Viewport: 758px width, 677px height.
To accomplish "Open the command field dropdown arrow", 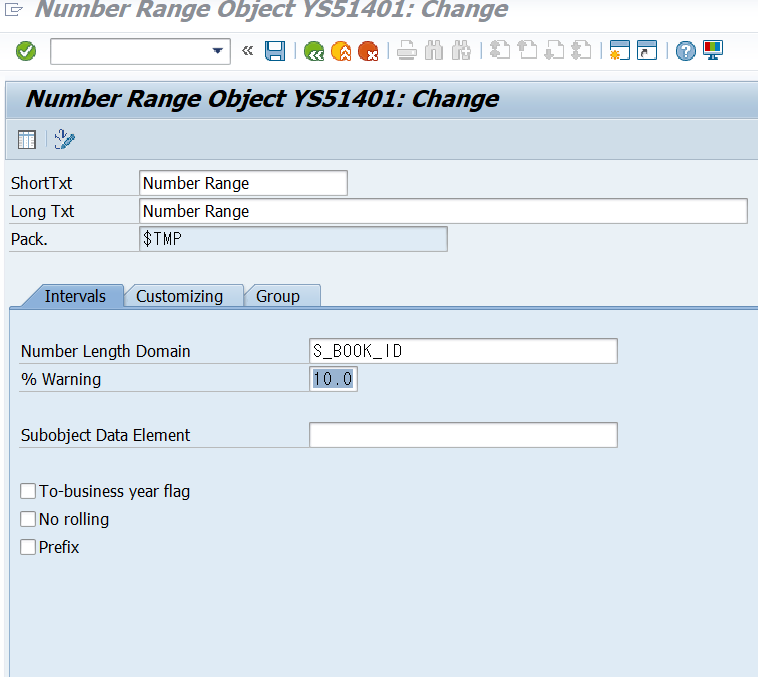I will point(218,51).
